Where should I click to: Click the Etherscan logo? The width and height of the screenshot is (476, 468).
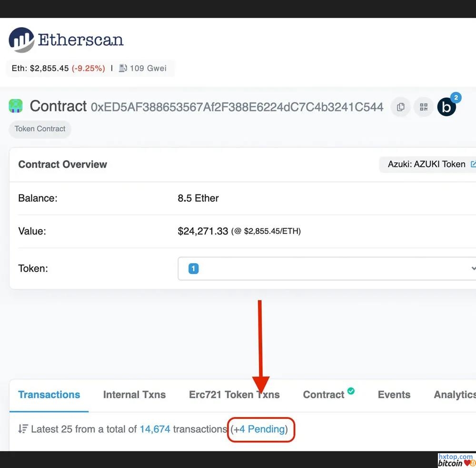click(66, 40)
